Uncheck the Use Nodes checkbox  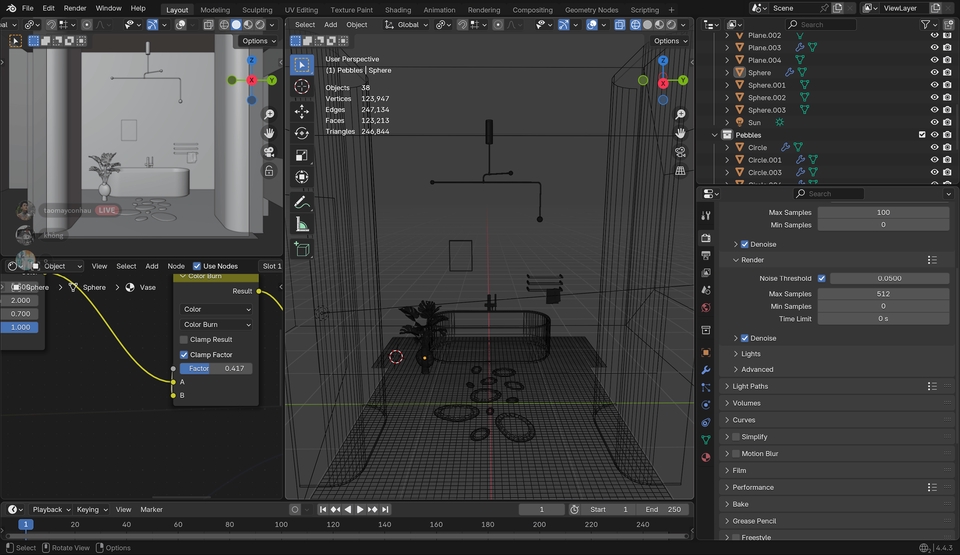[197, 266]
